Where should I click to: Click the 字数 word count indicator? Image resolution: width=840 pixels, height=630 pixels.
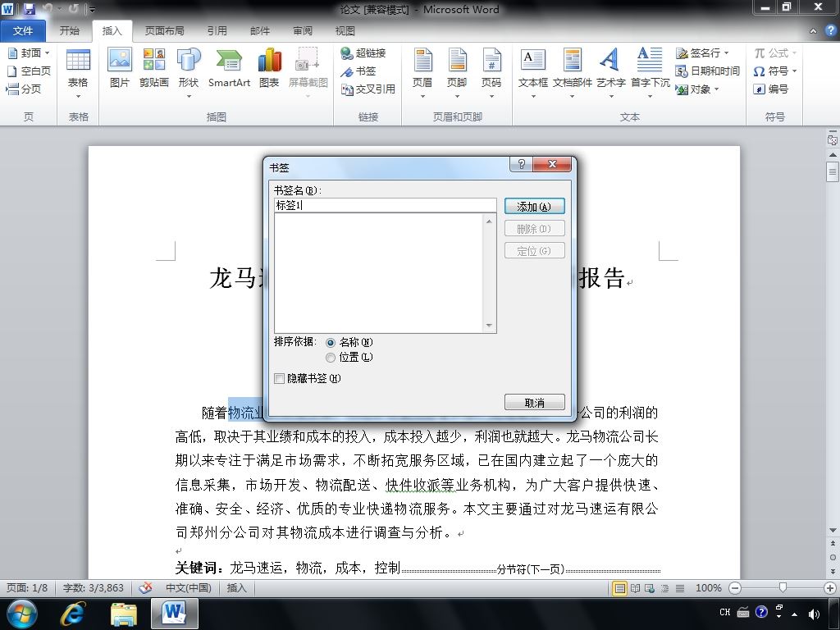(94, 587)
